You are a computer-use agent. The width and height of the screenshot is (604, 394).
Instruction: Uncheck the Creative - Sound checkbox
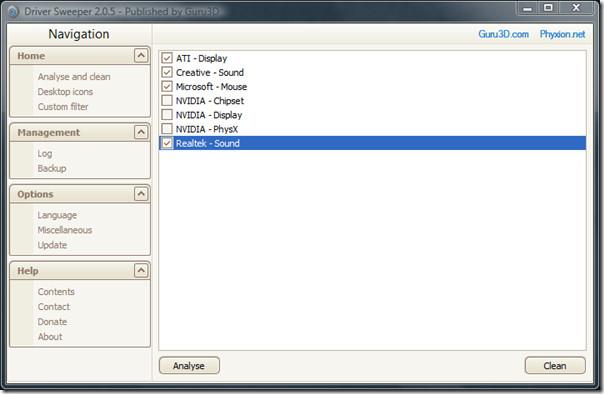tap(167, 72)
